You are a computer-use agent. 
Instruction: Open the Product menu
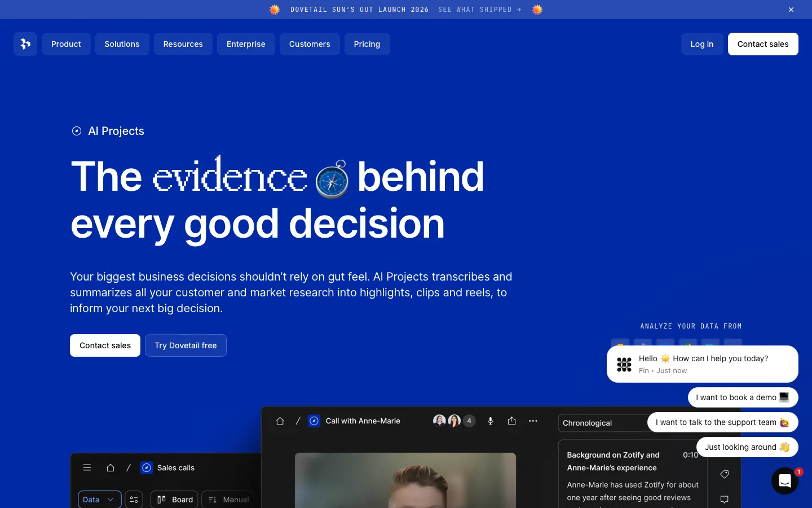point(66,44)
